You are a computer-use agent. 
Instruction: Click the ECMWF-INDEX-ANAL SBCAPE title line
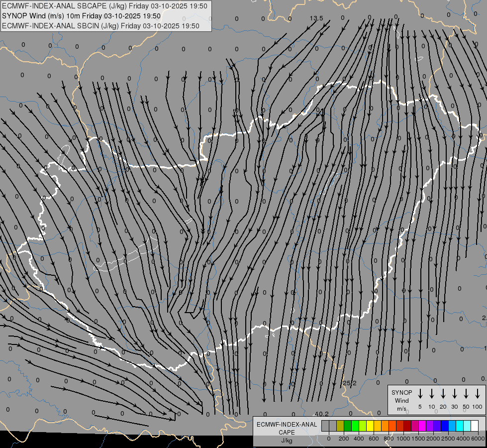(x=105, y=6)
